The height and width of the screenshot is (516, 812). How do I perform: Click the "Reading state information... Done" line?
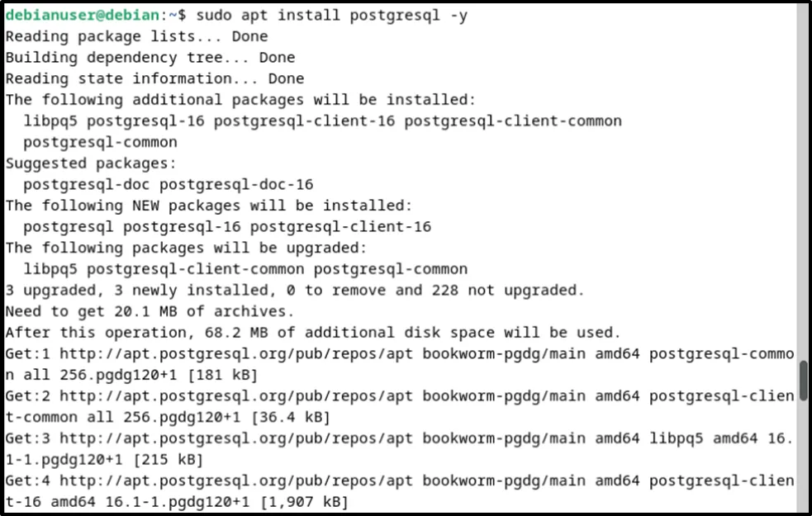(x=154, y=78)
